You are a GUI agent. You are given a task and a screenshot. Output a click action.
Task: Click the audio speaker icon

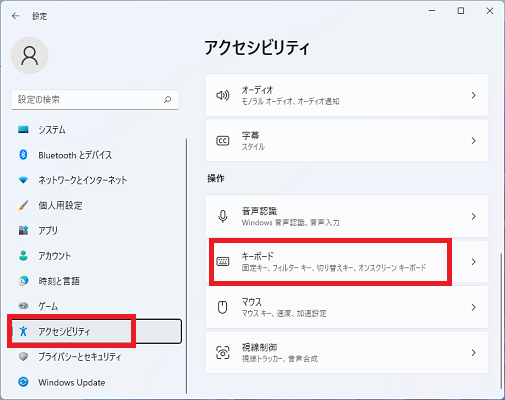222,95
